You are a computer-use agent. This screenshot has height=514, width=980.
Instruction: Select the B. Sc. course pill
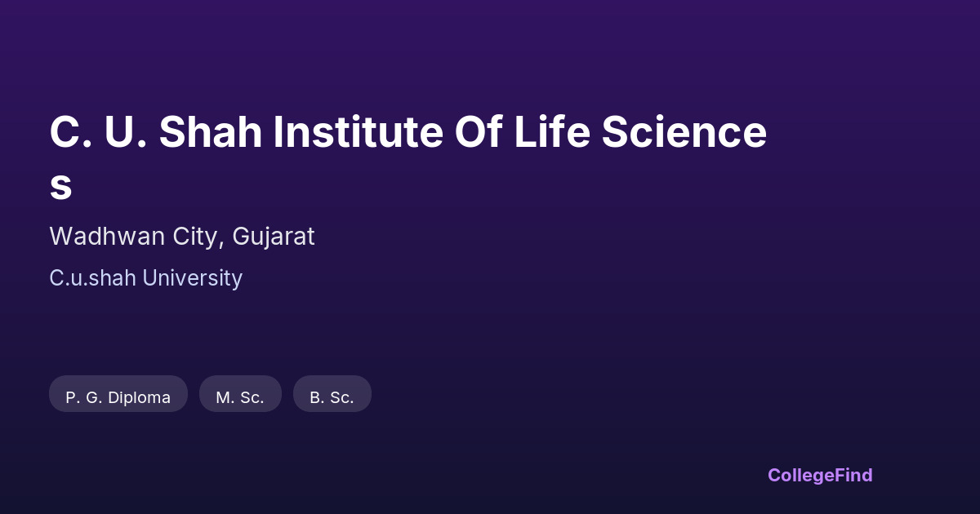(x=332, y=397)
